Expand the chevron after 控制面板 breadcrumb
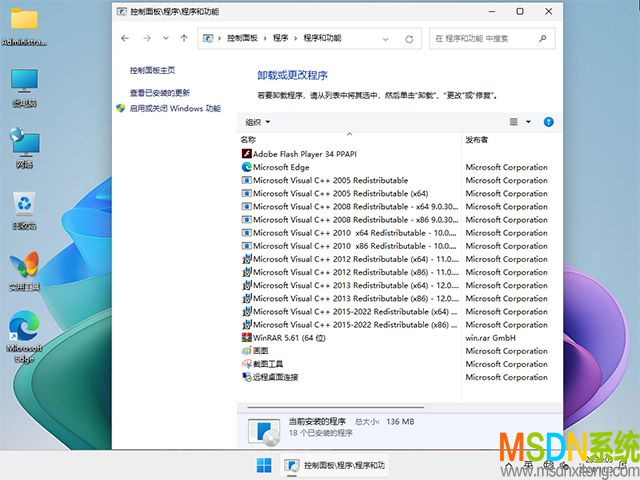 (x=264, y=38)
